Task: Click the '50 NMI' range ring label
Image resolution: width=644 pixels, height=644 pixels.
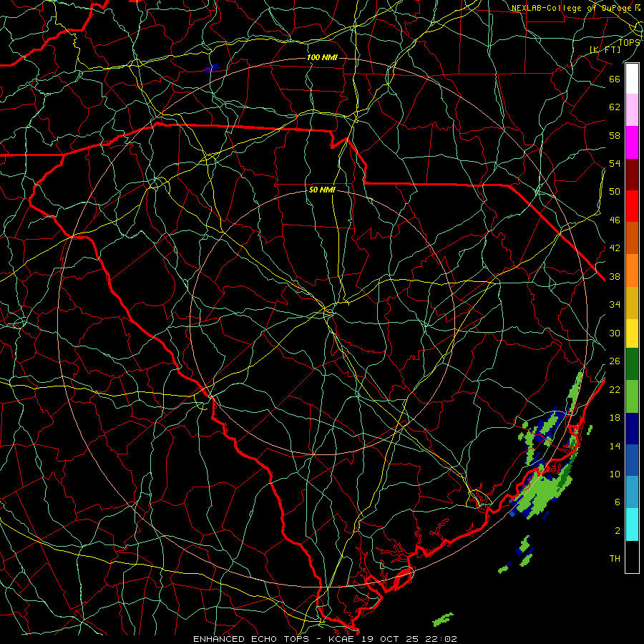Action: (x=322, y=190)
